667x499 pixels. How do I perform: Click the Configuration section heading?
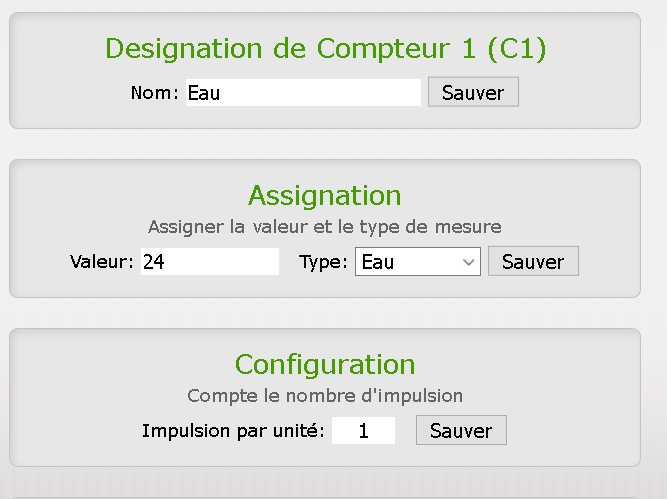325,363
